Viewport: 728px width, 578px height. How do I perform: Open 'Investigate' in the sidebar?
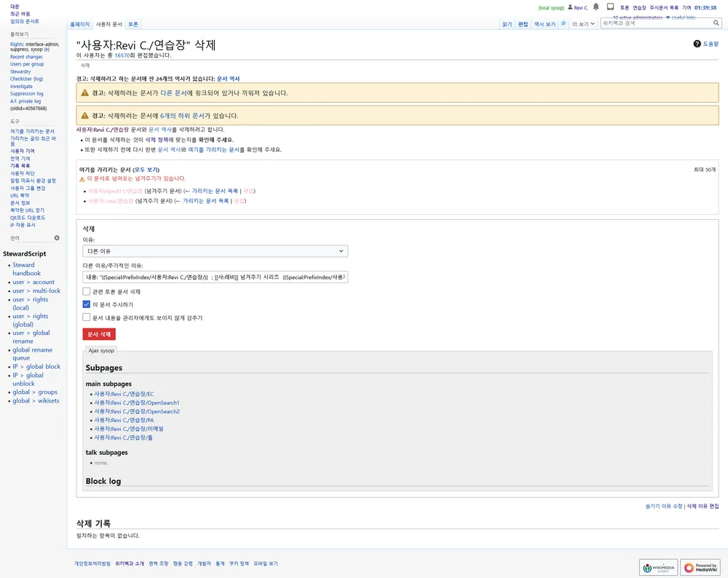21,87
